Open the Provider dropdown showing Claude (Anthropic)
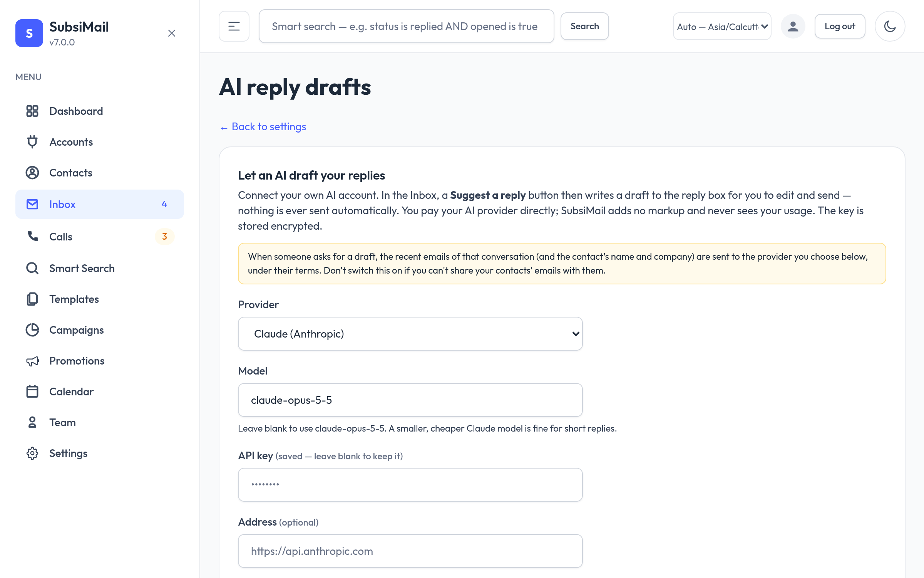 coord(410,334)
